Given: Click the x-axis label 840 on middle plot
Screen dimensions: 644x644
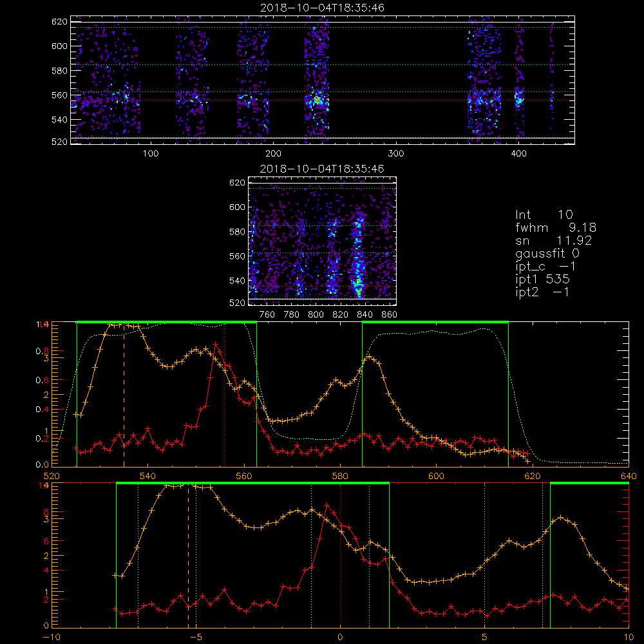Looking at the screenshot, I should tap(365, 315).
